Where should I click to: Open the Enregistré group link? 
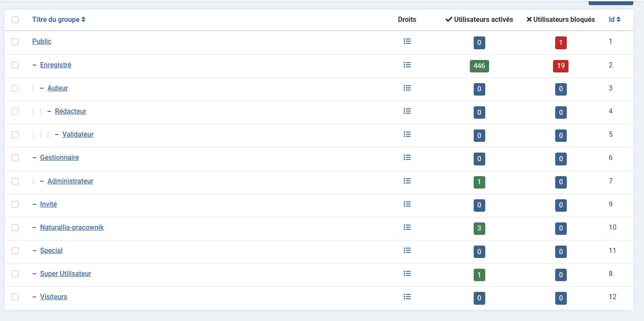point(56,65)
